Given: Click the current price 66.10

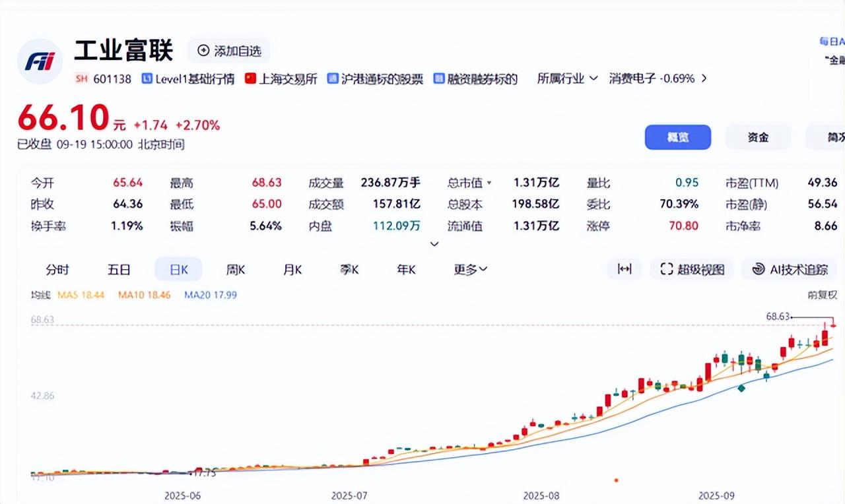Looking at the screenshot, I should pyautogui.click(x=63, y=119).
